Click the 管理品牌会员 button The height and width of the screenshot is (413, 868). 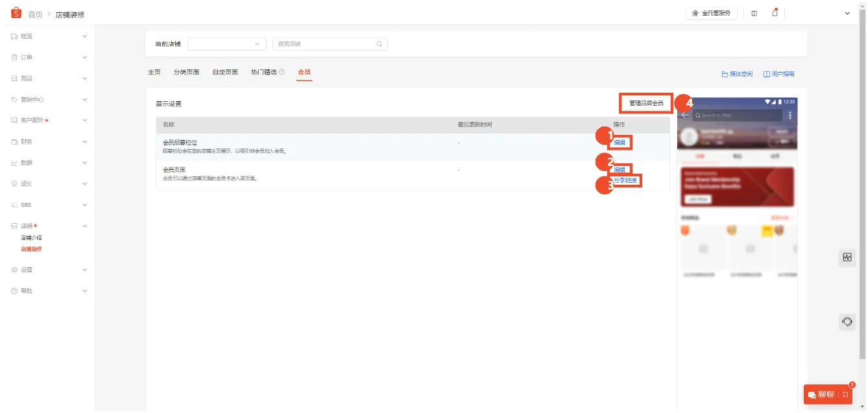coord(645,102)
